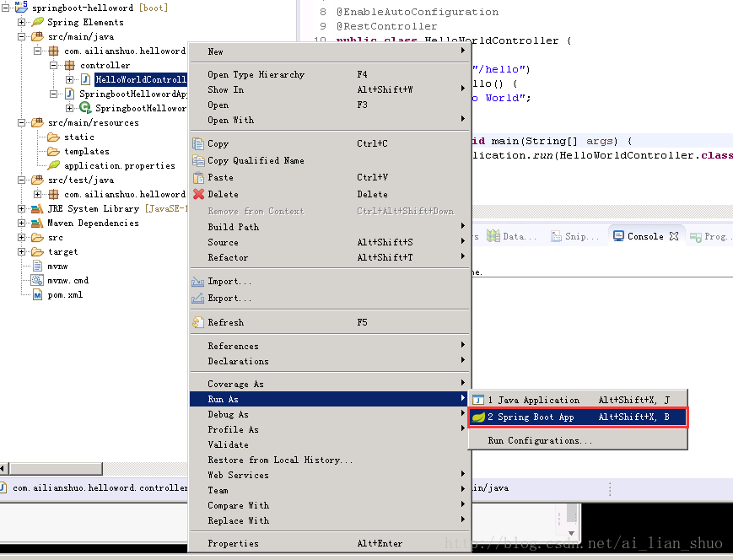
Task: Collapse the controller package node
Action: pyautogui.click(x=54, y=65)
